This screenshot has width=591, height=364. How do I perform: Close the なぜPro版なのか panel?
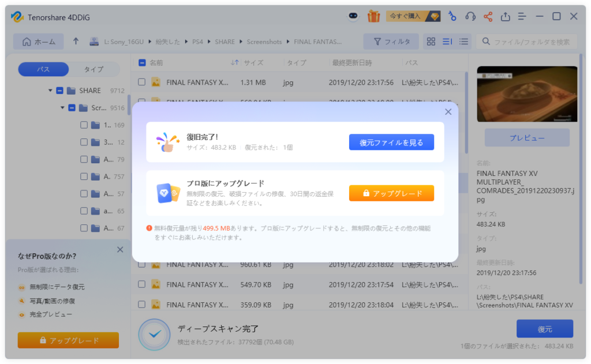120,249
